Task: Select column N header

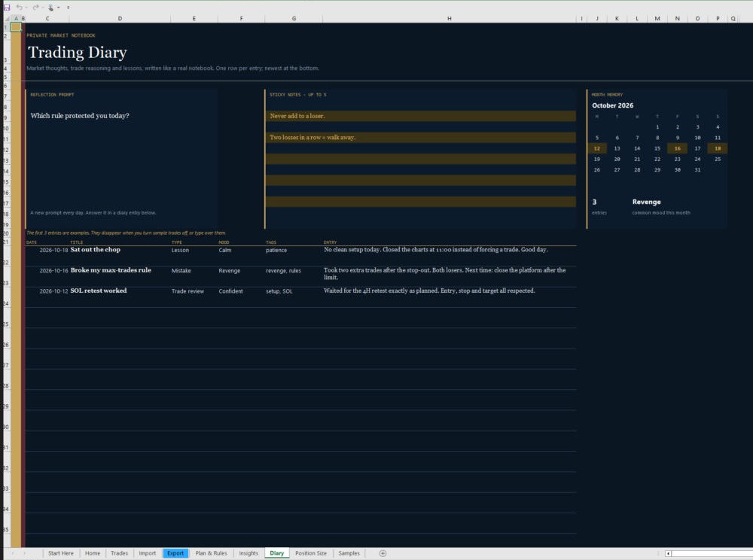Action: (x=677, y=19)
